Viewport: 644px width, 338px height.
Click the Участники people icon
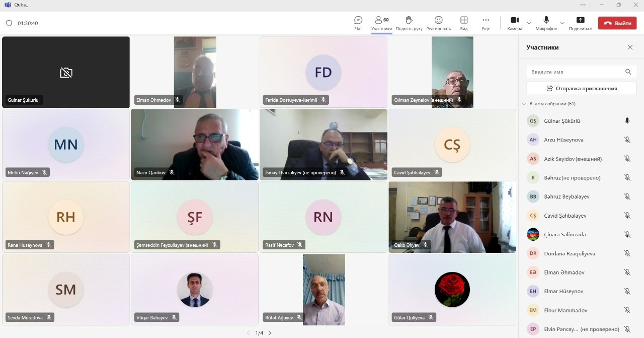[378, 20]
